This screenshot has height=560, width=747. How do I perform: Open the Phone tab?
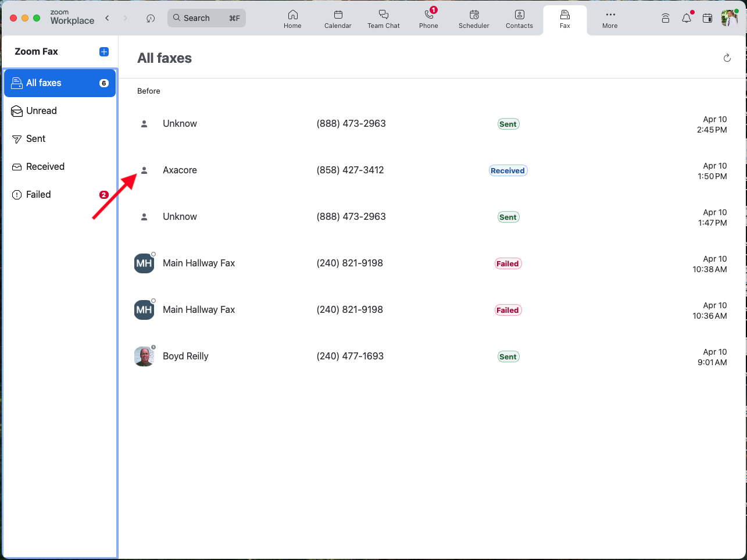[x=429, y=19]
